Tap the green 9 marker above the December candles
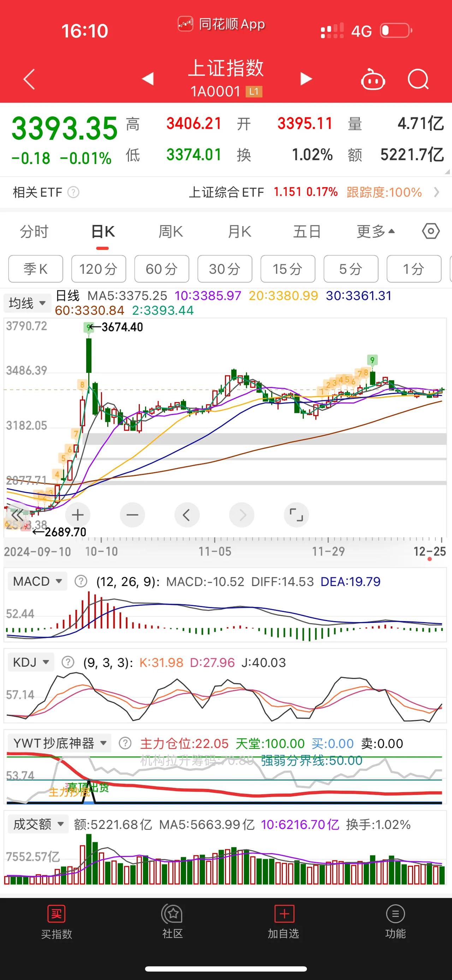 372,360
